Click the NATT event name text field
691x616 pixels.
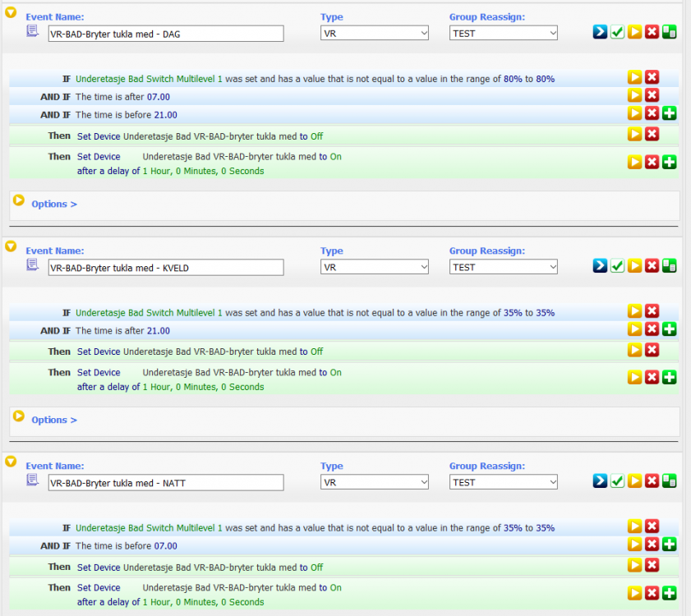[x=165, y=483]
